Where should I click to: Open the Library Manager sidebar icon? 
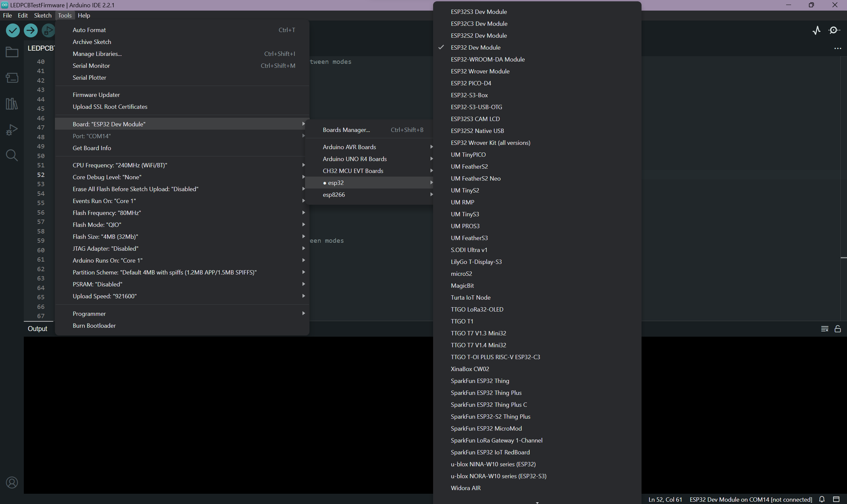(x=12, y=104)
